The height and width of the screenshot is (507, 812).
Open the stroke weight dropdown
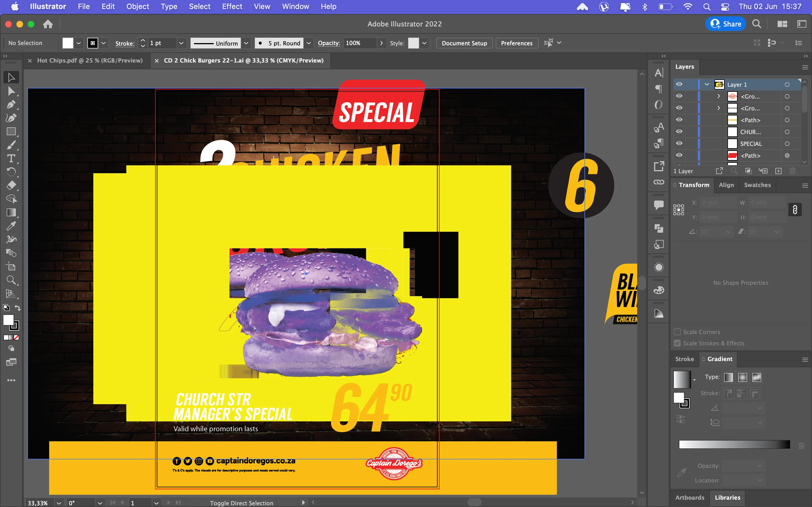181,43
